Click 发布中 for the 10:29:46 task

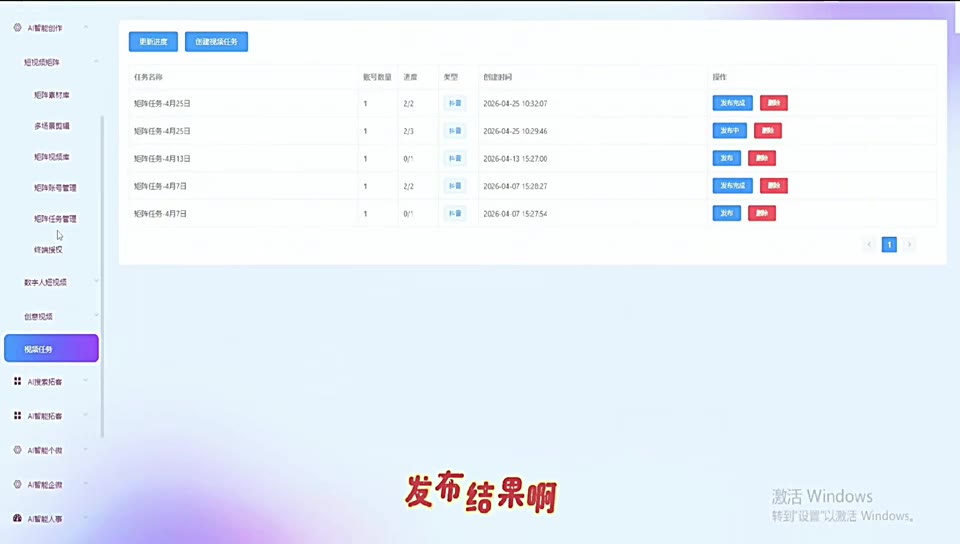(729, 130)
